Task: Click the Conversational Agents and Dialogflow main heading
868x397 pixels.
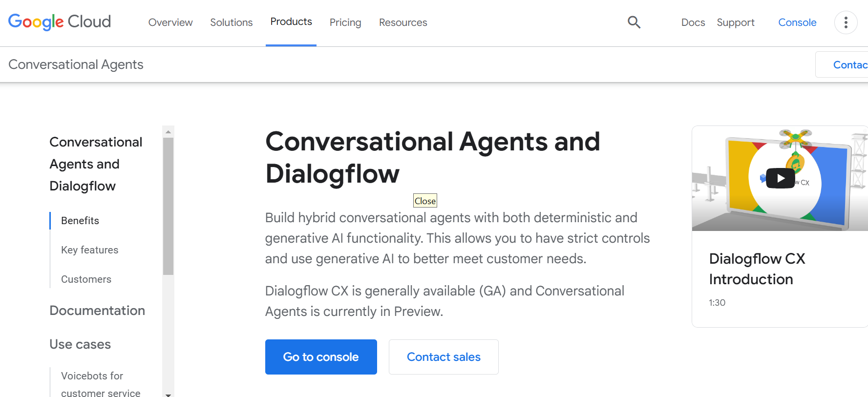Action: (x=432, y=157)
